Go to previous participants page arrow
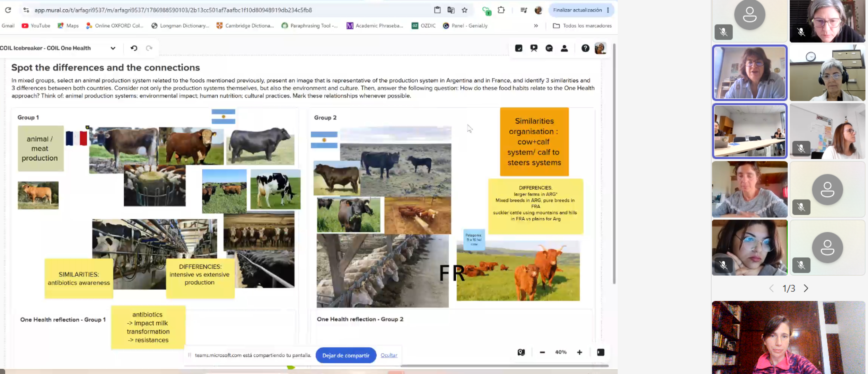 771,288
